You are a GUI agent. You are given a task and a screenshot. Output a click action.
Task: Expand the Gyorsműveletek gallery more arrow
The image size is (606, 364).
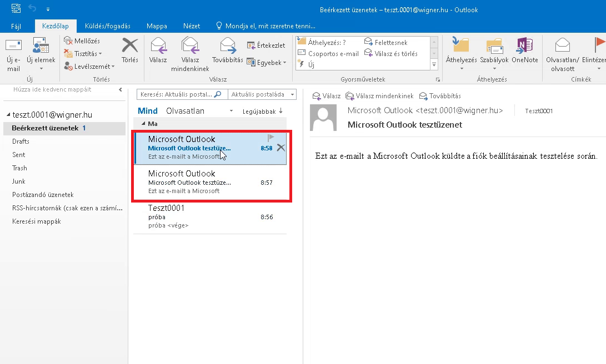pyautogui.click(x=434, y=65)
